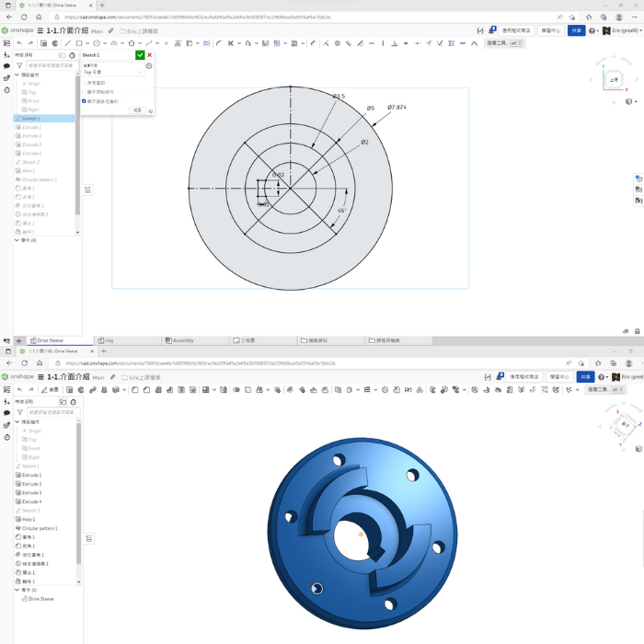Click the rollback history clock icon
Screen dimensions: 644x644
pos(73,55)
